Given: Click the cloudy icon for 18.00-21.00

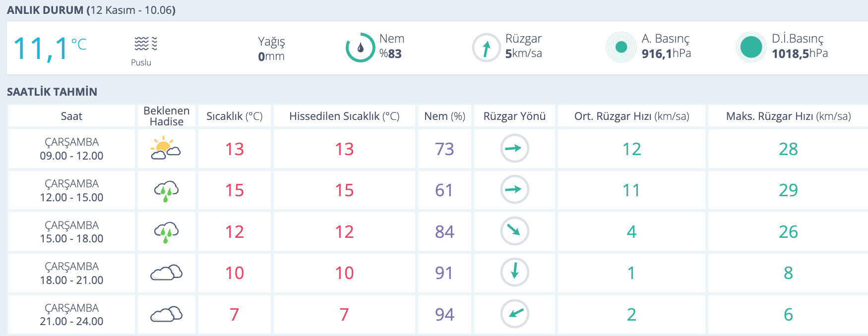Looking at the screenshot, I should [165, 273].
